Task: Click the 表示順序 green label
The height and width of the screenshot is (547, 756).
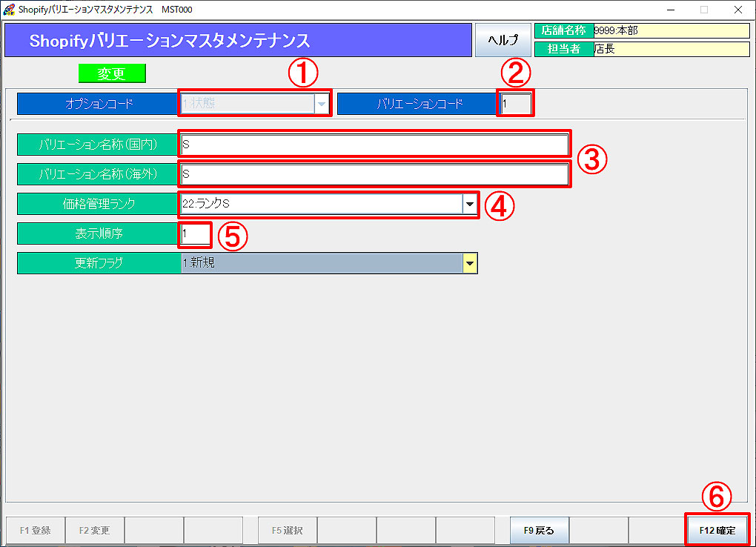Action: coord(98,234)
